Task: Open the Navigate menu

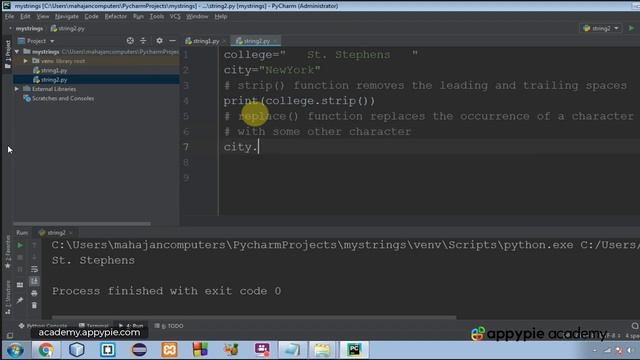Action: pyautogui.click(x=67, y=16)
